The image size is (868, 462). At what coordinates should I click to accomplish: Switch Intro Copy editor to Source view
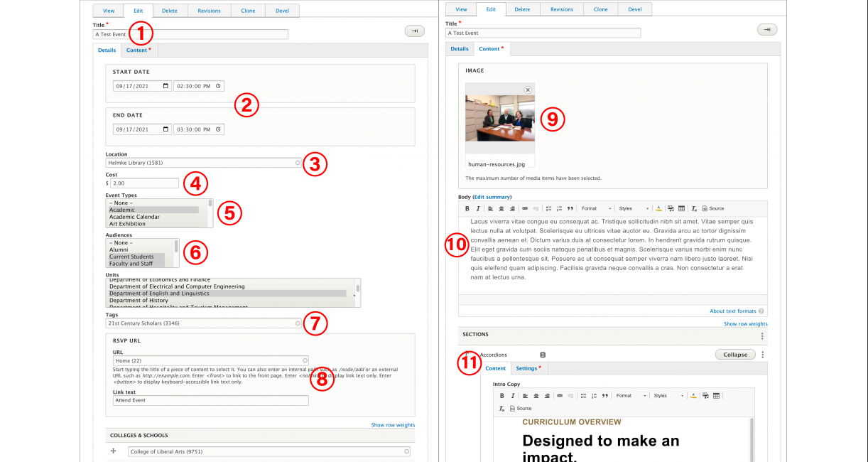(x=521, y=409)
